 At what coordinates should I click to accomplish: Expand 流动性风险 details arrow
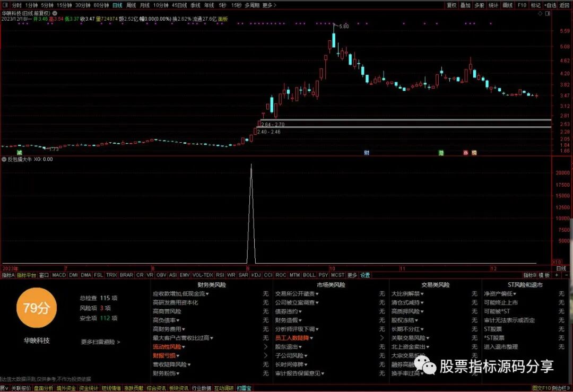tap(266, 347)
